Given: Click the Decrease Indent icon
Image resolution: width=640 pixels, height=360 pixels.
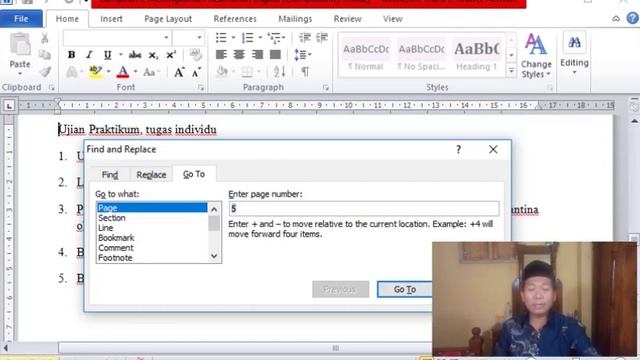Looking at the screenshot, I should tap(304, 38).
